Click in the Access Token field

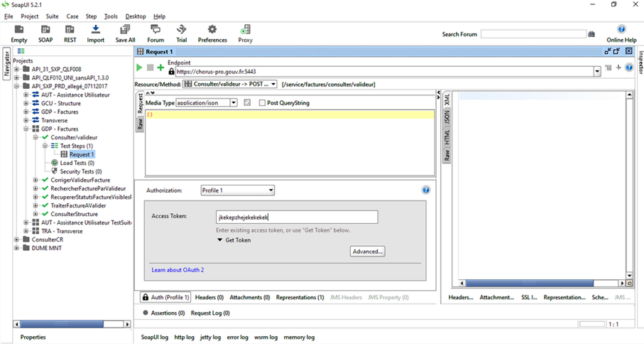[x=297, y=217]
